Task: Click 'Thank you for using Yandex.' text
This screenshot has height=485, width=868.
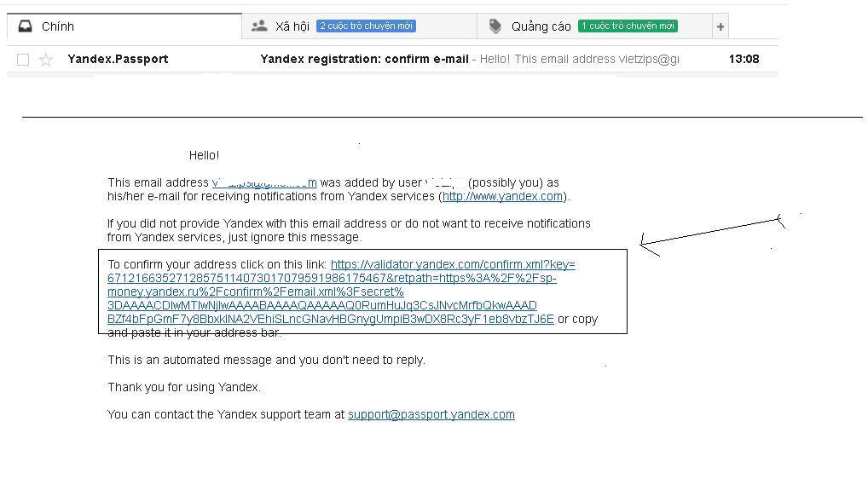Action: click(x=184, y=387)
